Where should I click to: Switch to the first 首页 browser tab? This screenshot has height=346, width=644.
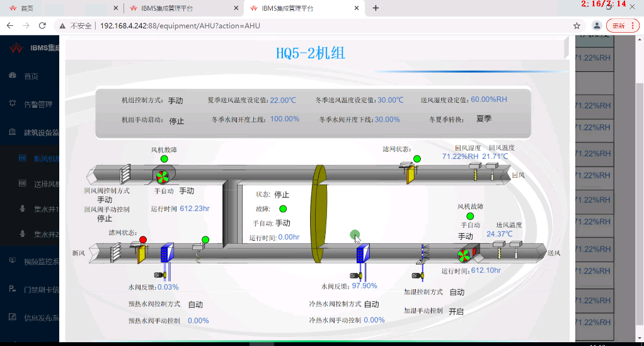point(62,8)
